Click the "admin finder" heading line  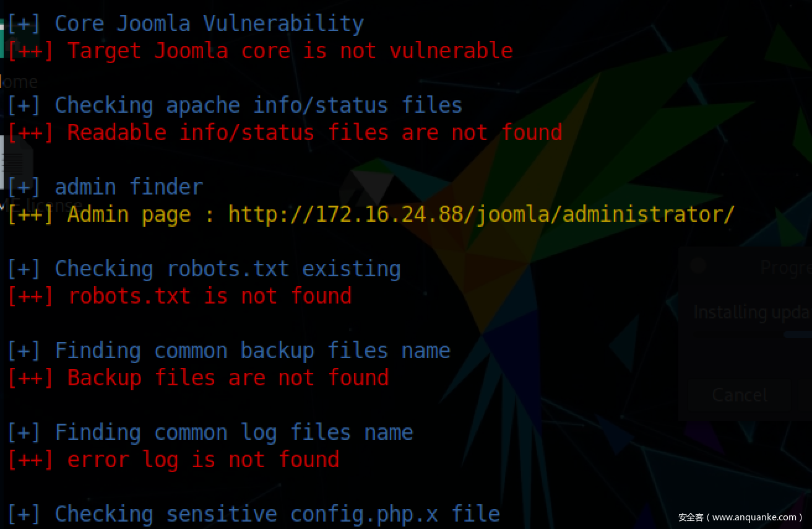pyautogui.click(x=105, y=187)
